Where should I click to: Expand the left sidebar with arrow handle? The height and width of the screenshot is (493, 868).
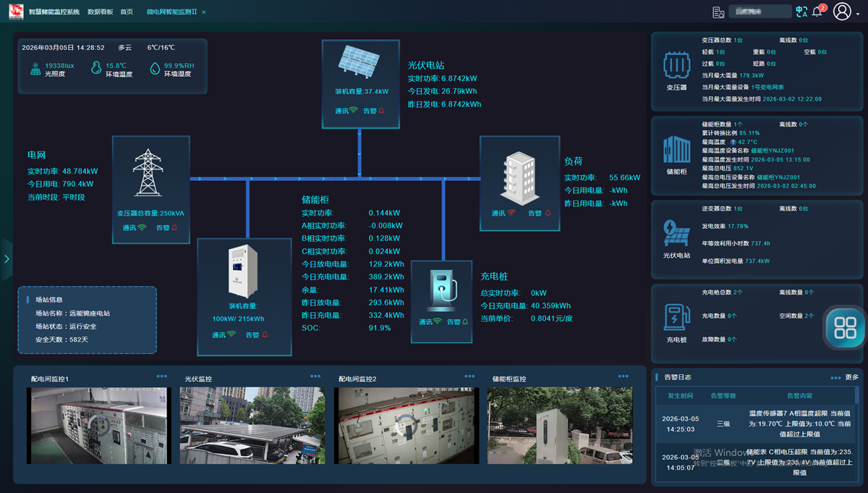tap(6, 259)
